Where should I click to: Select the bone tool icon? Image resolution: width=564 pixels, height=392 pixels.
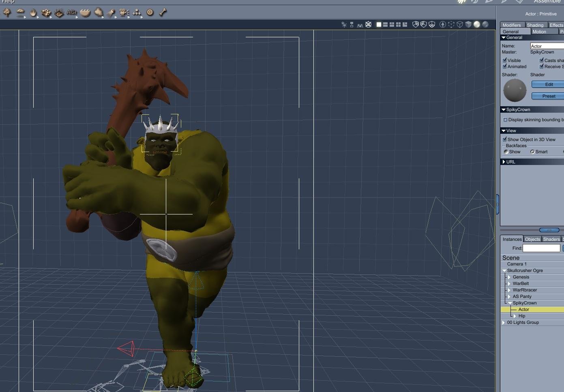[163, 13]
